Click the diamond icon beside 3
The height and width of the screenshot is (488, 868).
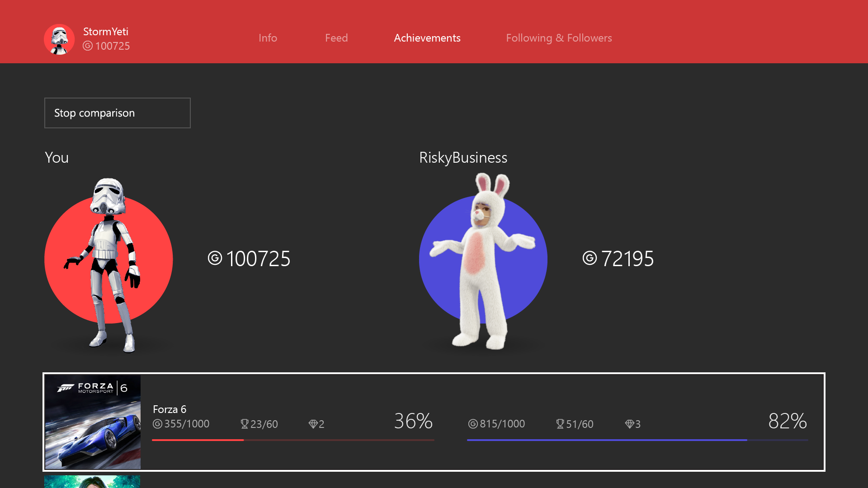point(629,424)
